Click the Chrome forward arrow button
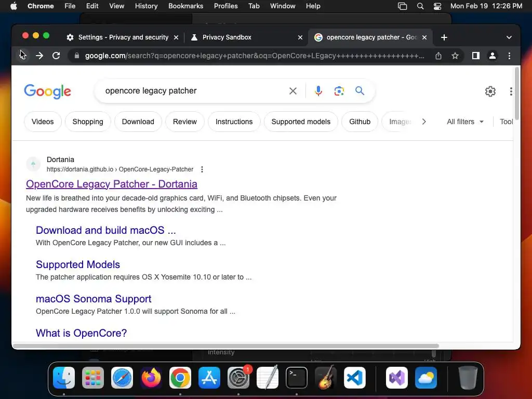 pos(39,56)
